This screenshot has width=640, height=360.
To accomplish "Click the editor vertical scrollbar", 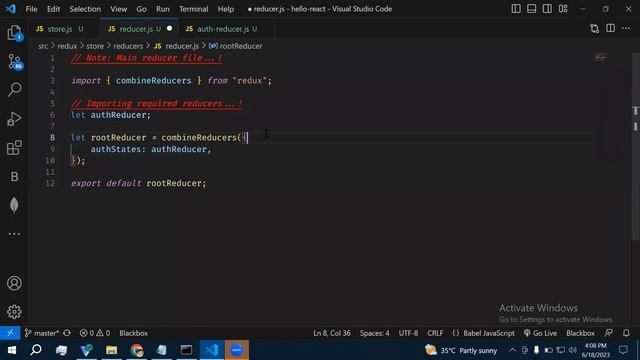I will [x=636, y=147].
